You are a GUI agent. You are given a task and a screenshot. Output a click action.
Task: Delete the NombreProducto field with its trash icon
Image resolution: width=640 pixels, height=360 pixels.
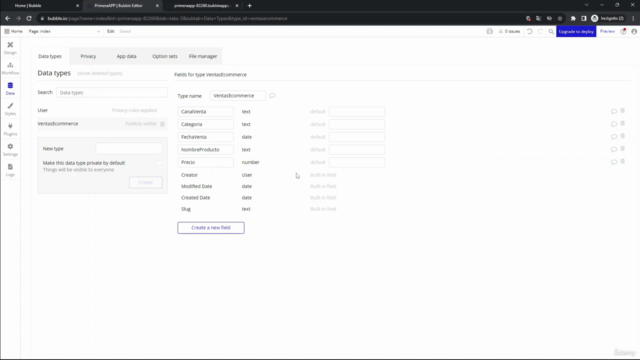coord(623,149)
